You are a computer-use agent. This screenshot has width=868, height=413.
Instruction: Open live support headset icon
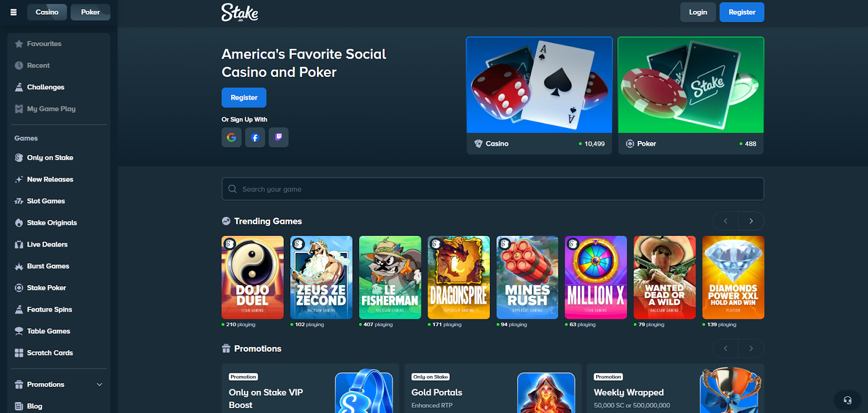coord(847,401)
